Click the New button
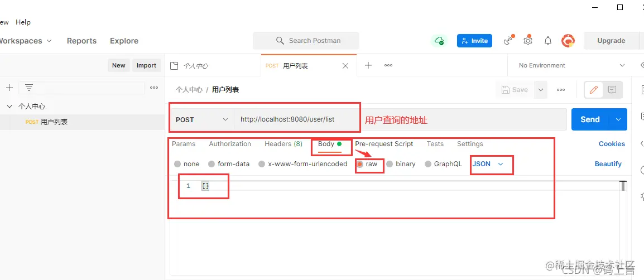The image size is (644, 280). (119, 65)
